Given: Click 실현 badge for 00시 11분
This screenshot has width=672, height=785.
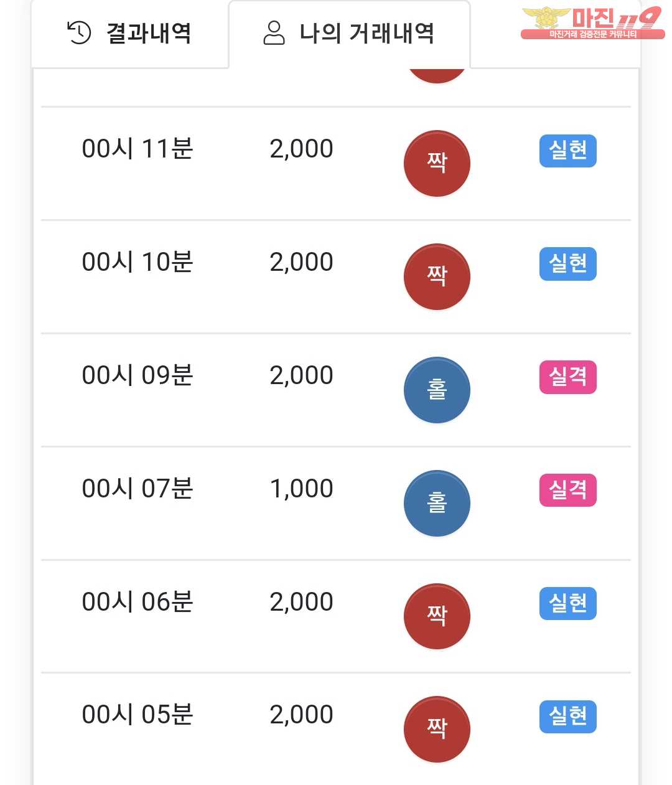Looking at the screenshot, I should click(567, 151).
